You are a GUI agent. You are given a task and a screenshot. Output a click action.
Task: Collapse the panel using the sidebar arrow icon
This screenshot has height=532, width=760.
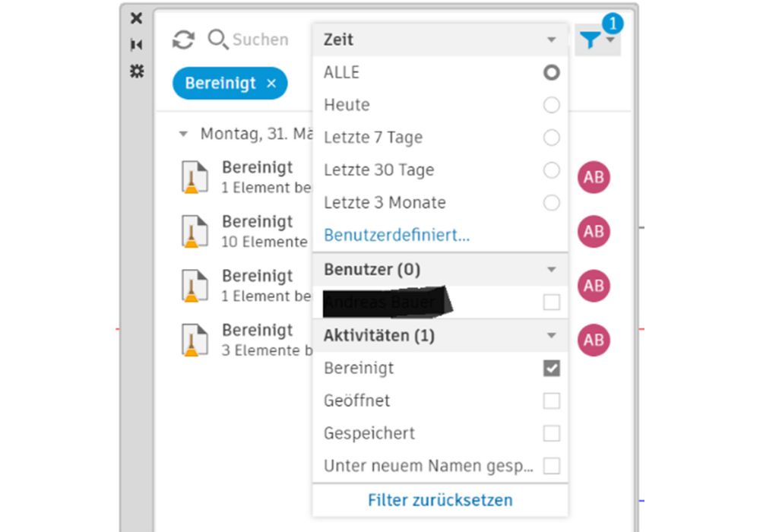[x=136, y=45]
